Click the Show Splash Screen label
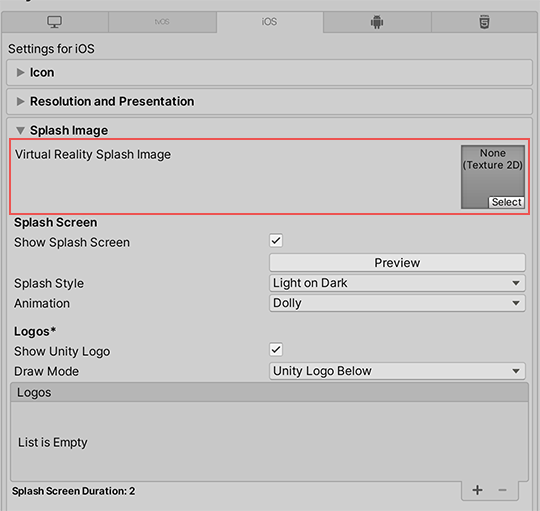The height and width of the screenshot is (511, 540). point(72,242)
